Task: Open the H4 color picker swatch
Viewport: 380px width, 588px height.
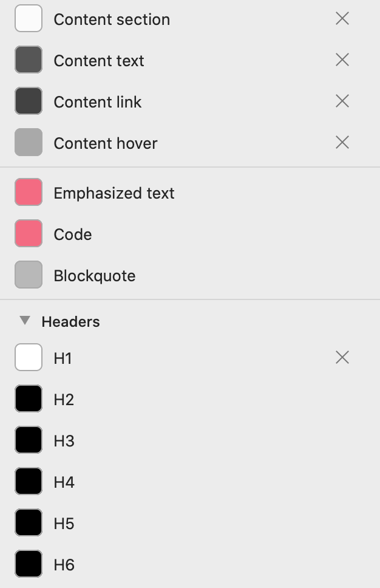Action: [x=29, y=482]
